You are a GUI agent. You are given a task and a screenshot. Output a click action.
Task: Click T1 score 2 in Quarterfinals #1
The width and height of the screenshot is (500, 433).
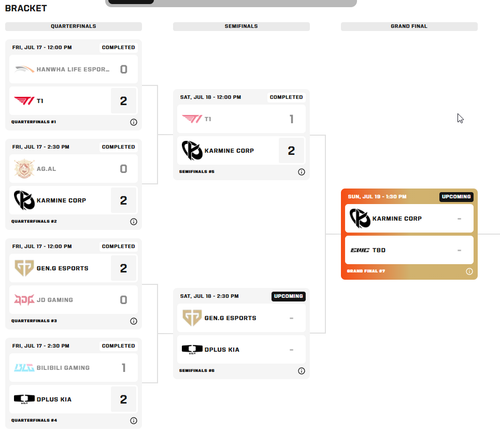tap(123, 101)
